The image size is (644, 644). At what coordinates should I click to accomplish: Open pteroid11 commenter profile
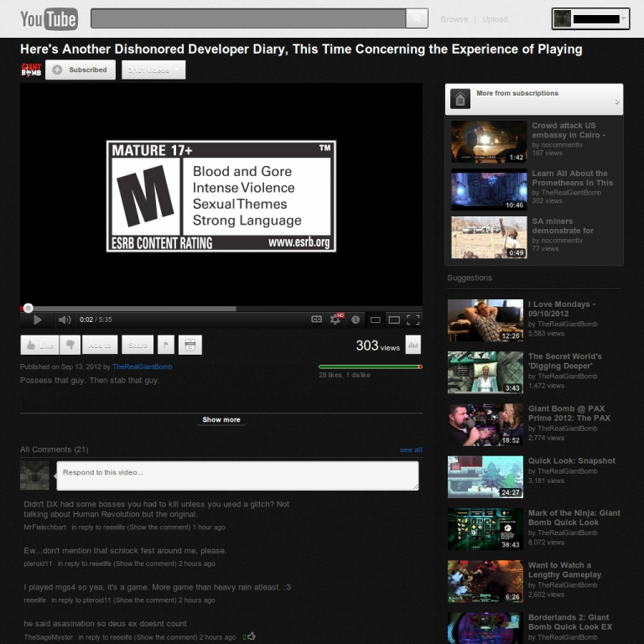38,563
